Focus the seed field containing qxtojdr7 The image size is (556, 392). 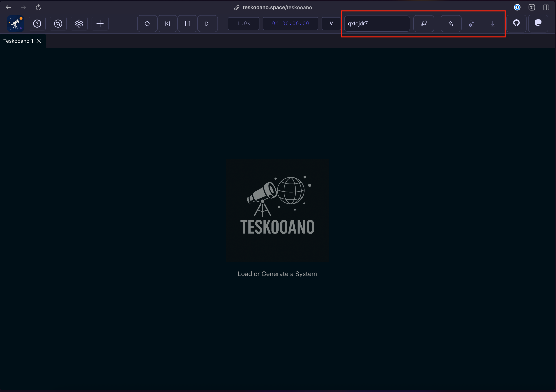click(x=377, y=23)
